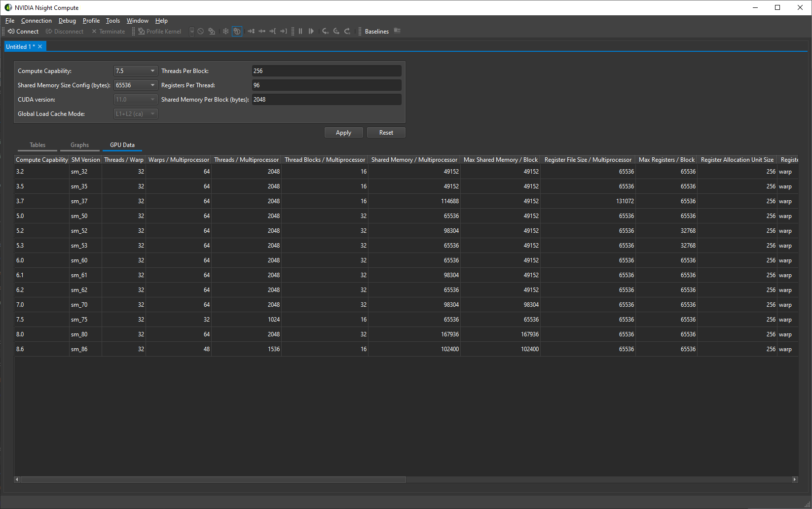
Task: Click the Registers Per Thread input field
Action: point(327,85)
